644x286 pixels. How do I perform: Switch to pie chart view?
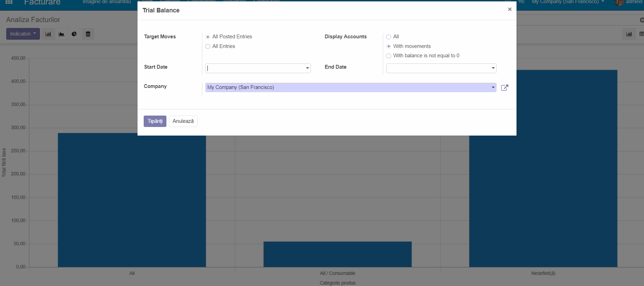74,34
